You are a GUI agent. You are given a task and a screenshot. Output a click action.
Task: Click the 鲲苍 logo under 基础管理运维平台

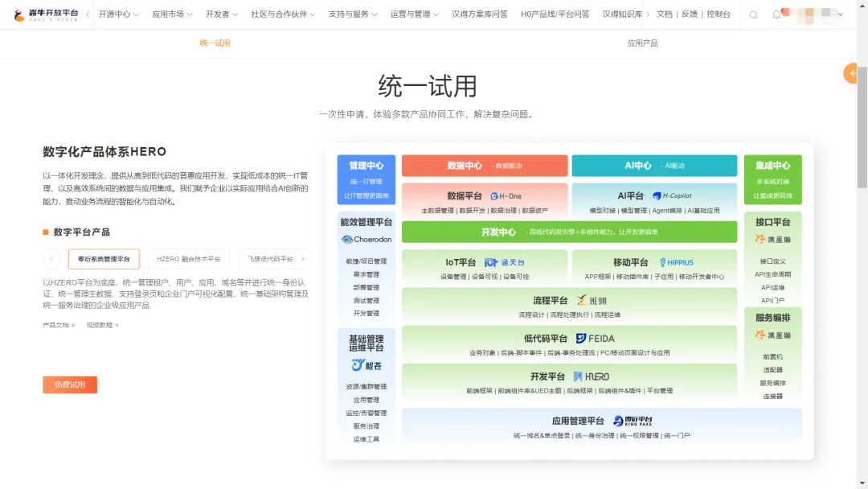pos(366,365)
